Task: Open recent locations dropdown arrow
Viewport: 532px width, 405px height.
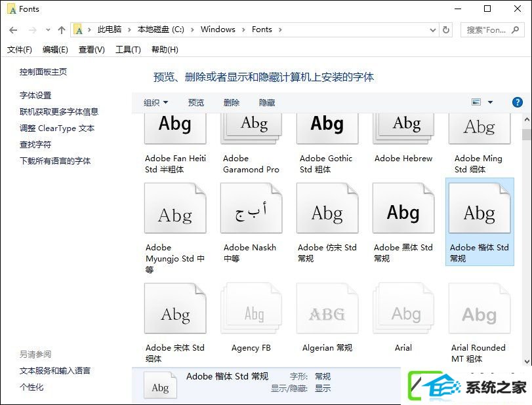Action: pyautogui.click(x=48, y=30)
